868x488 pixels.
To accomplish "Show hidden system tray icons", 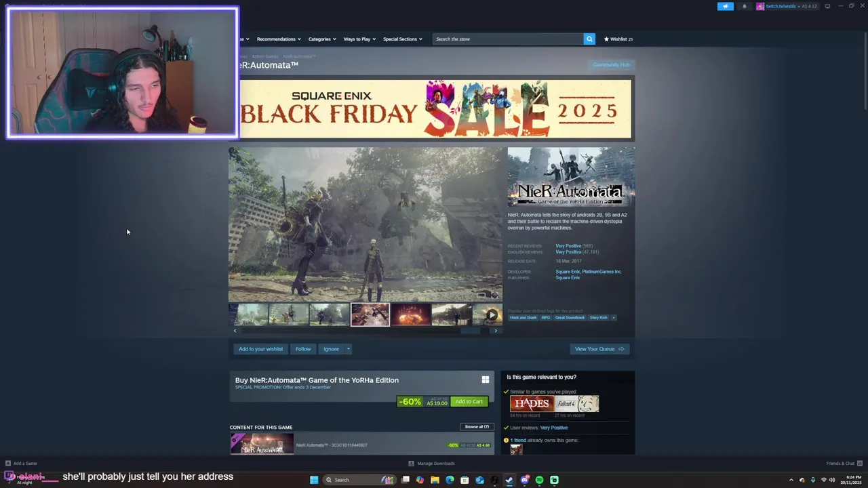I will click(791, 480).
